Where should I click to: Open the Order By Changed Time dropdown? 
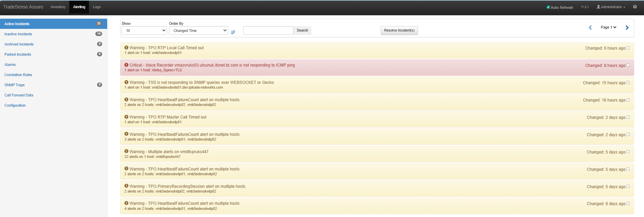(198, 31)
